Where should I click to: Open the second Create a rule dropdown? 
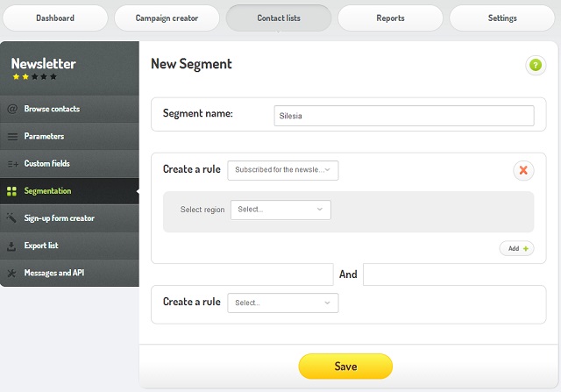283,303
